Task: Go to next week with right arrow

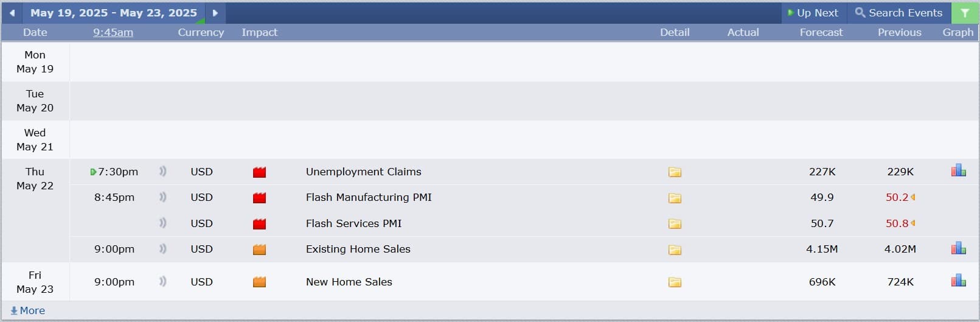Action: point(215,13)
